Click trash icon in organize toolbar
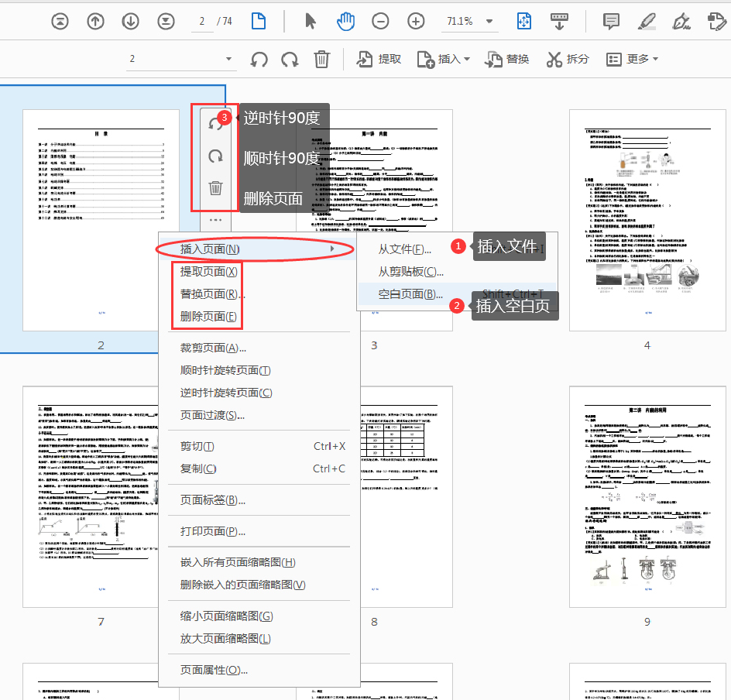 pos(321,59)
